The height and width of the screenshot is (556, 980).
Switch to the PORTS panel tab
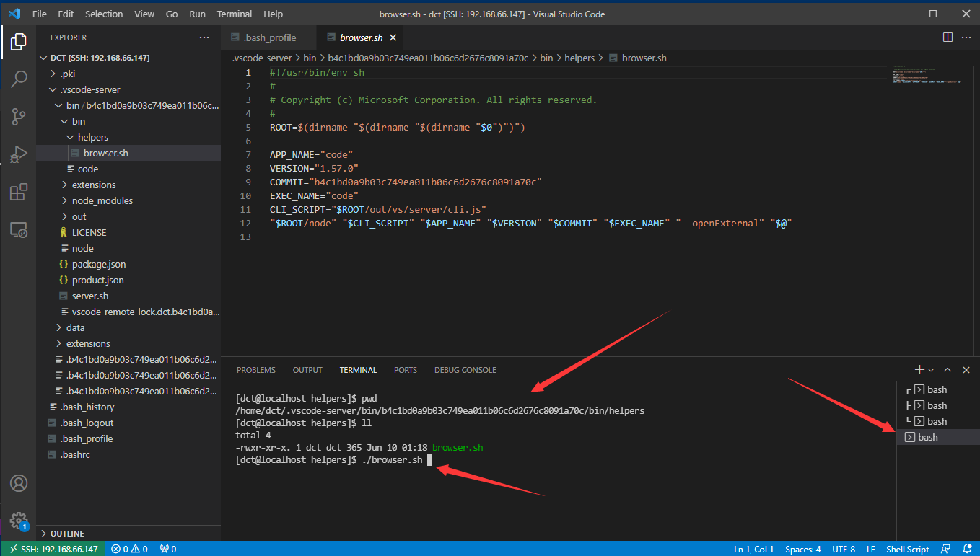click(x=406, y=370)
